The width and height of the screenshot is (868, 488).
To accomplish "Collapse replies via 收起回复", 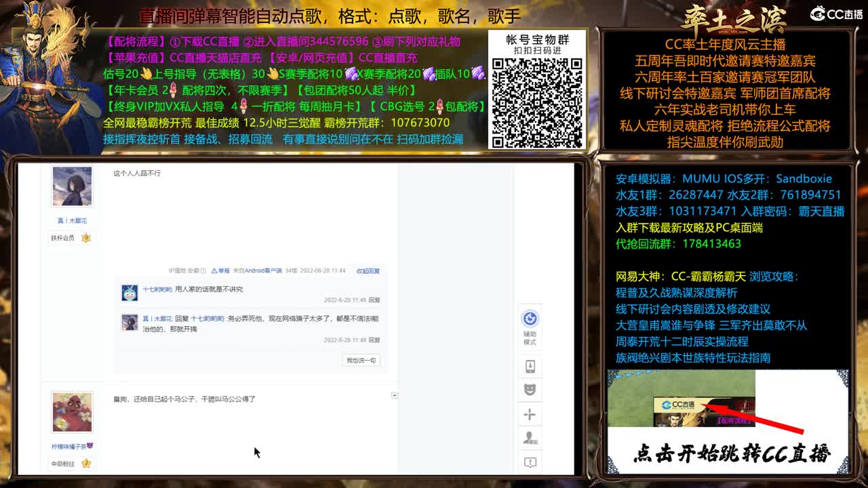I will click(368, 270).
